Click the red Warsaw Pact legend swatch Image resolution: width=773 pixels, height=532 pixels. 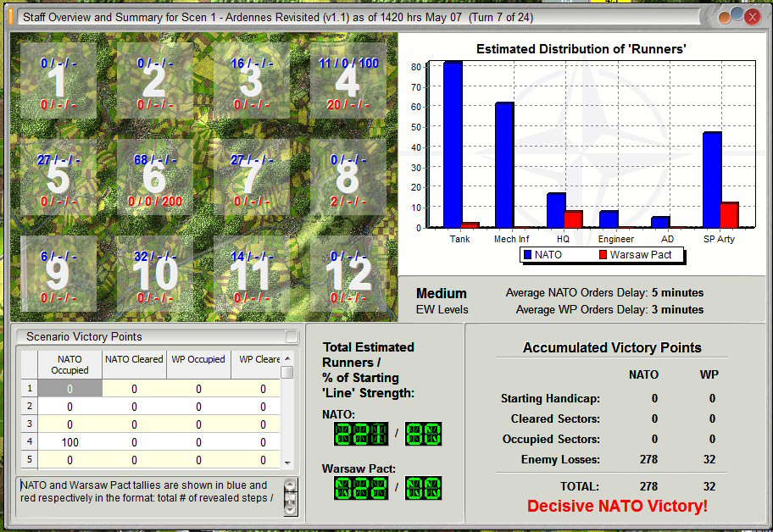[x=603, y=255]
